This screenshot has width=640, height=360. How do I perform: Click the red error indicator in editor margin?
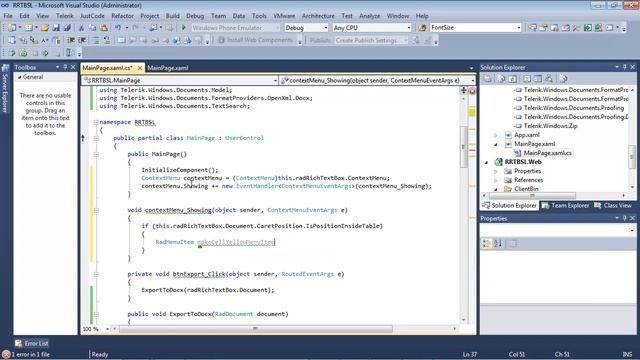472,91
